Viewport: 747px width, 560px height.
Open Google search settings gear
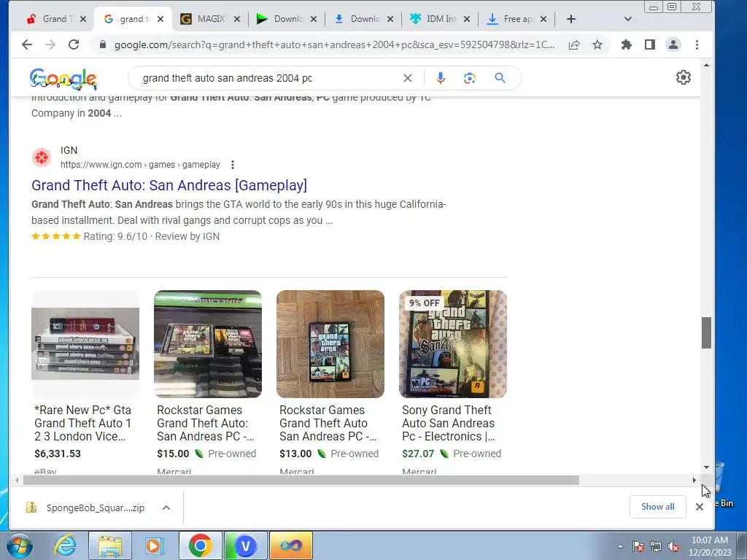pyautogui.click(x=684, y=77)
